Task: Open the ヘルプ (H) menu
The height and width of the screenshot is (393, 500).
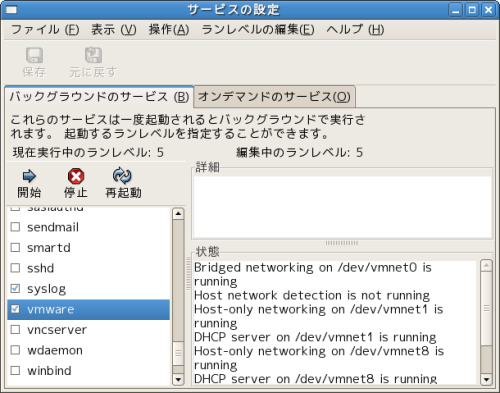Action: (x=355, y=30)
